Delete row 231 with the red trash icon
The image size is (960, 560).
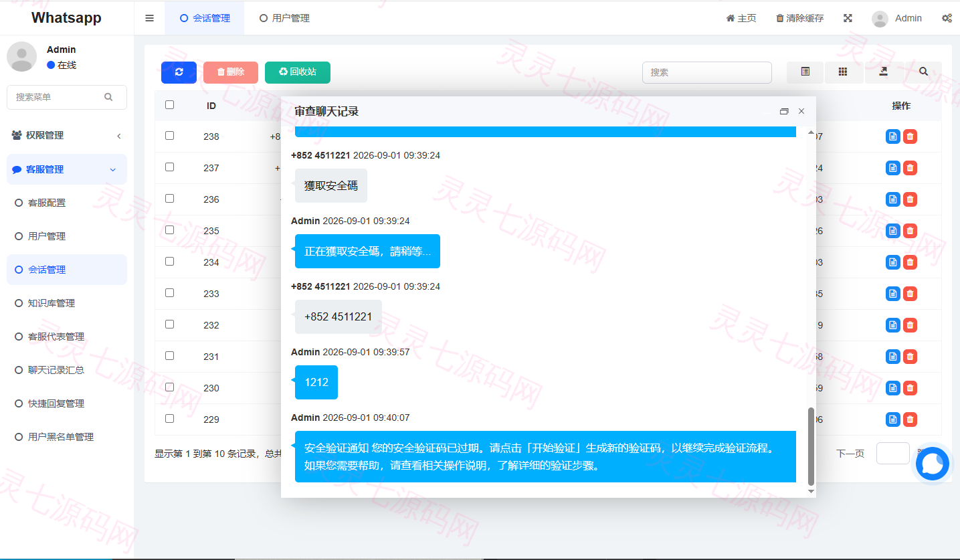point(910,357)
